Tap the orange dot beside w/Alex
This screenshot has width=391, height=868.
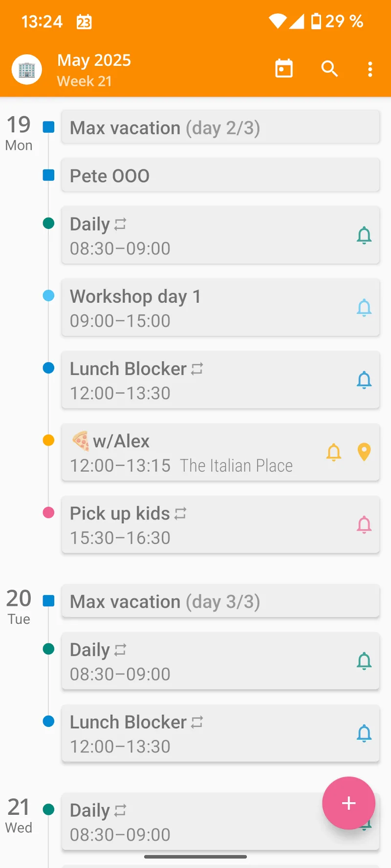click(x=48, y=440)
